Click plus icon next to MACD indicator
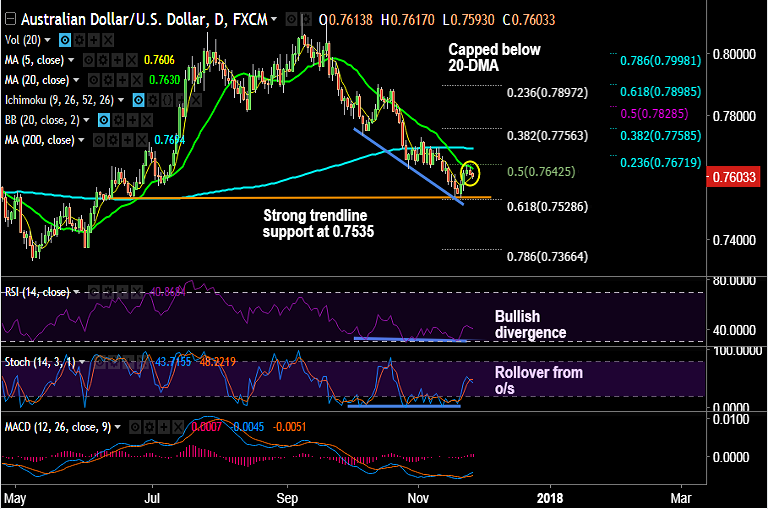 [164, 427]
